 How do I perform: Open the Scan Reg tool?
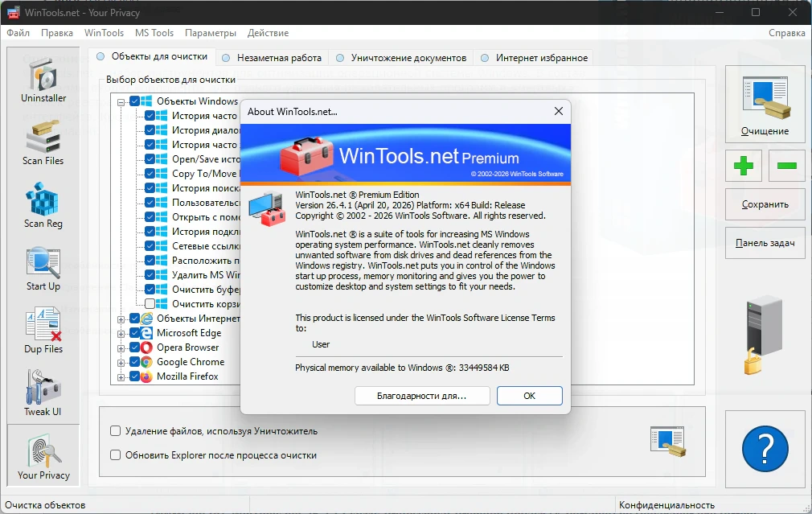click(43, 206)
